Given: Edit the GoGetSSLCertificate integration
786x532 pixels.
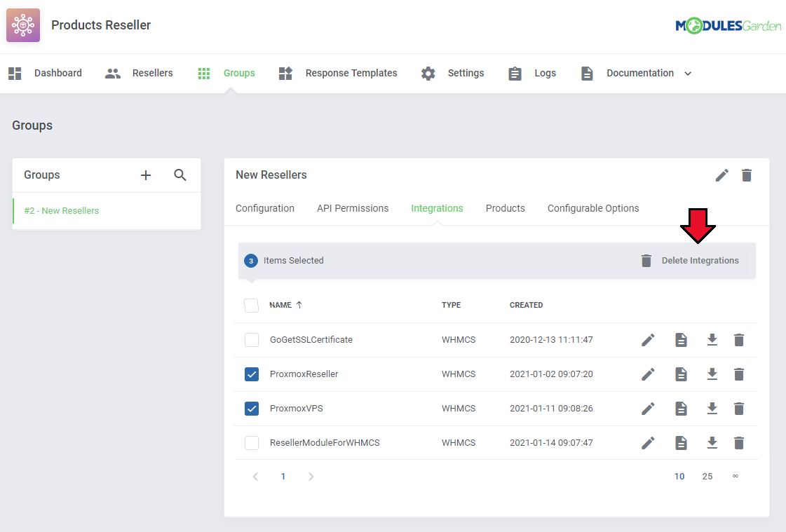Looking at the screenshot, I should pos(648,340).
